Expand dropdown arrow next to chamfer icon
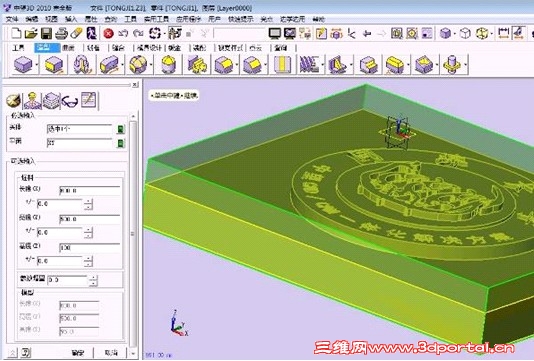The height and width of the screenshot is (361, 534). [266, 65]
